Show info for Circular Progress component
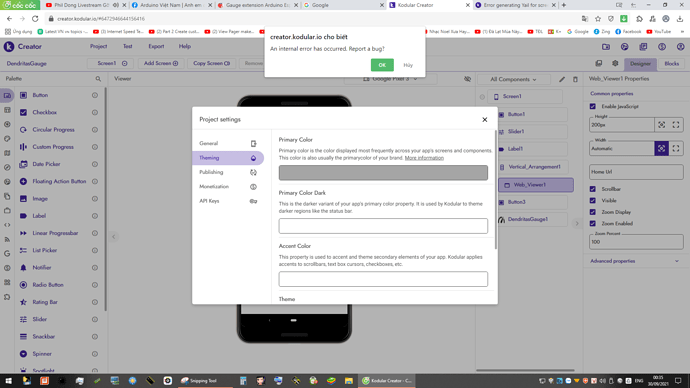Screen dimensions: 690x388 95,130
